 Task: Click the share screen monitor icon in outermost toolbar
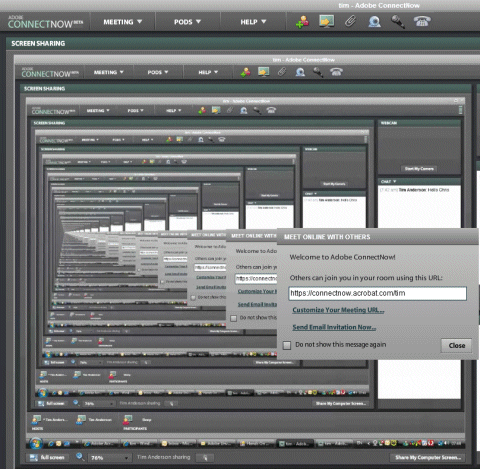tap(326, 21)
